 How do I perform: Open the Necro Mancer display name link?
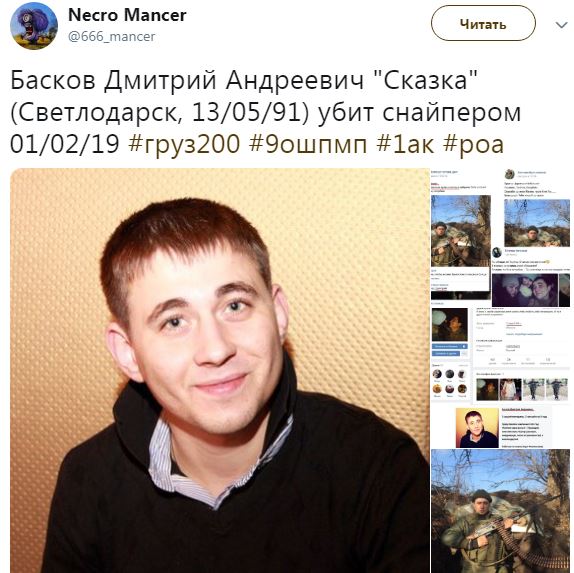pyautogui.click(x=127, y=15)
